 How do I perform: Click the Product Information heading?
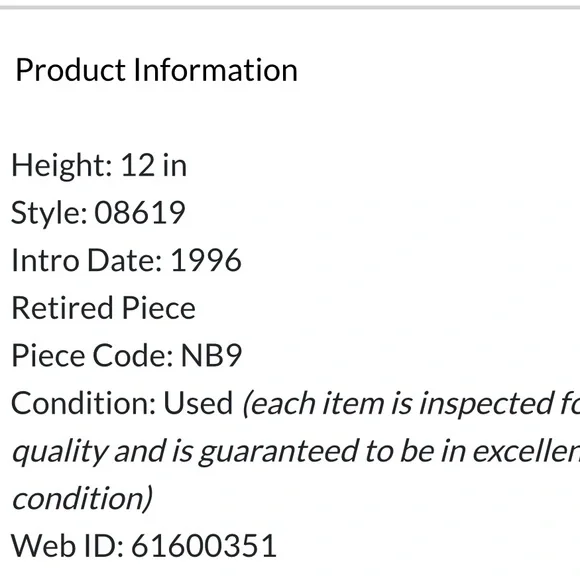[x=156, y=70]
